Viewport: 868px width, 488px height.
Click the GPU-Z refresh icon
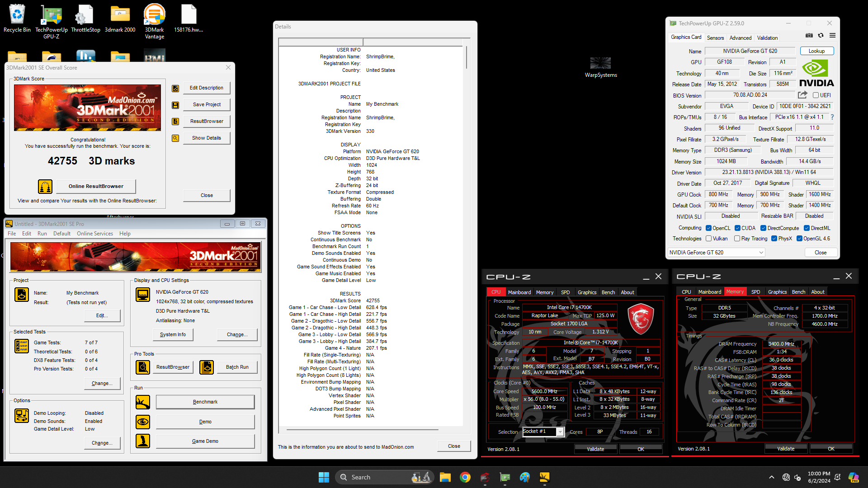[821, 36]
